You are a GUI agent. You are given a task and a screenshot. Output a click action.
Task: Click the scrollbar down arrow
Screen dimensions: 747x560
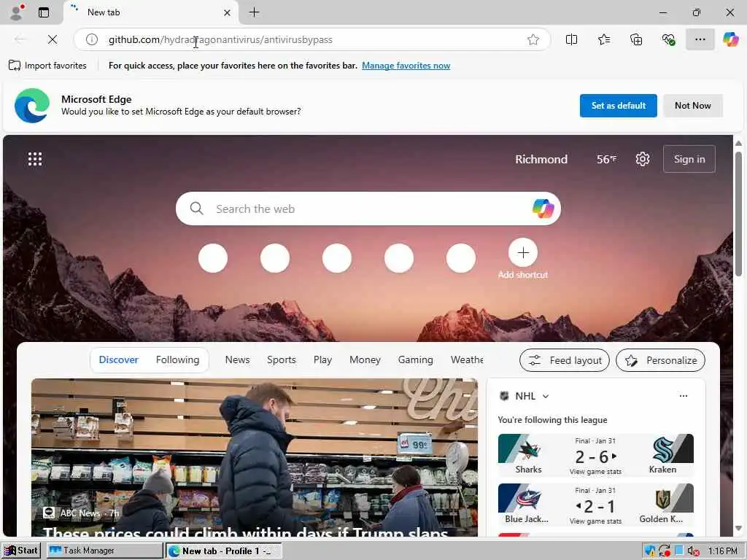(x=738, y=528)
